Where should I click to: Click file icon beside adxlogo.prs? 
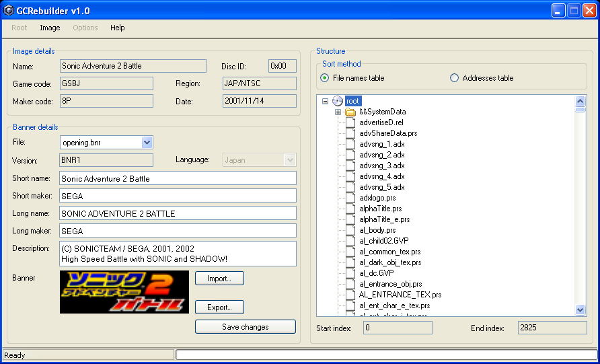350,198
